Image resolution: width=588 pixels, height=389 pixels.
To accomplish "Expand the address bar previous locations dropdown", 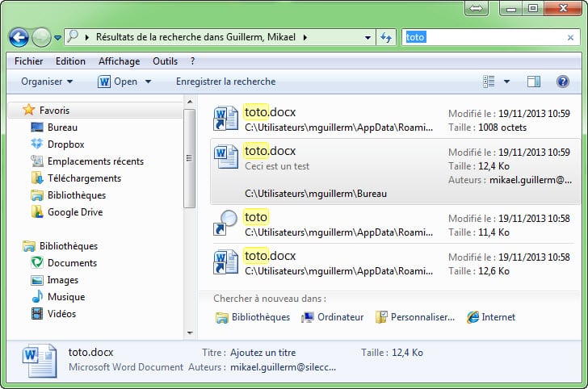I will 367,37.
